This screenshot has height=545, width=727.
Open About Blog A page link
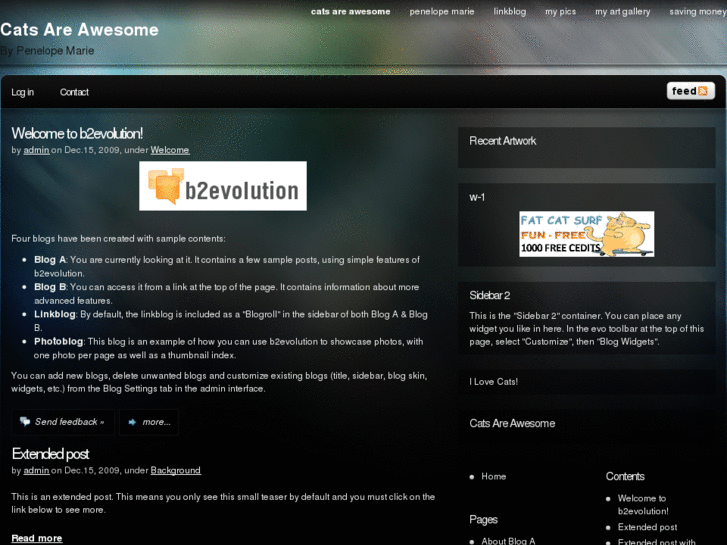[508, 541]
